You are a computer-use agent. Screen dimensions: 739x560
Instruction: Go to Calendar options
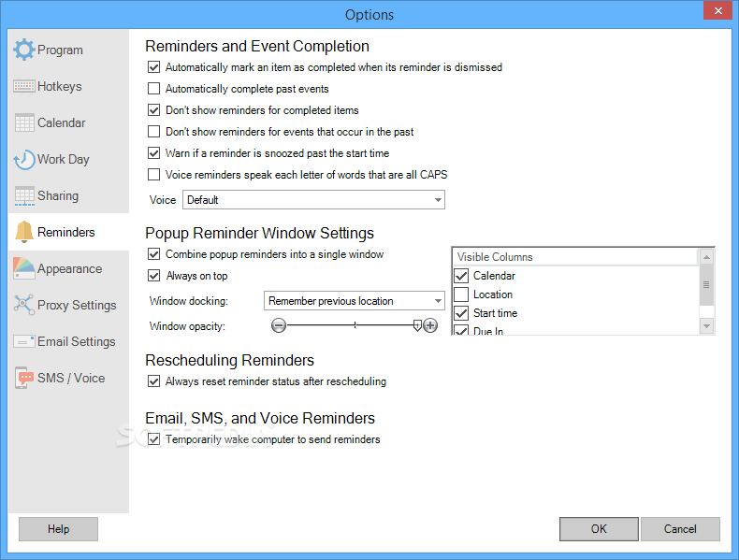(68, 122)
